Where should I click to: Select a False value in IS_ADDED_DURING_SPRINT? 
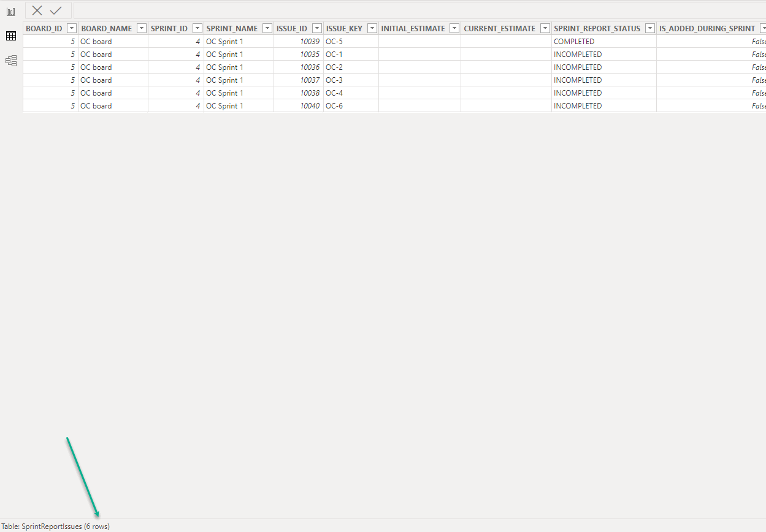pos(758,41)
